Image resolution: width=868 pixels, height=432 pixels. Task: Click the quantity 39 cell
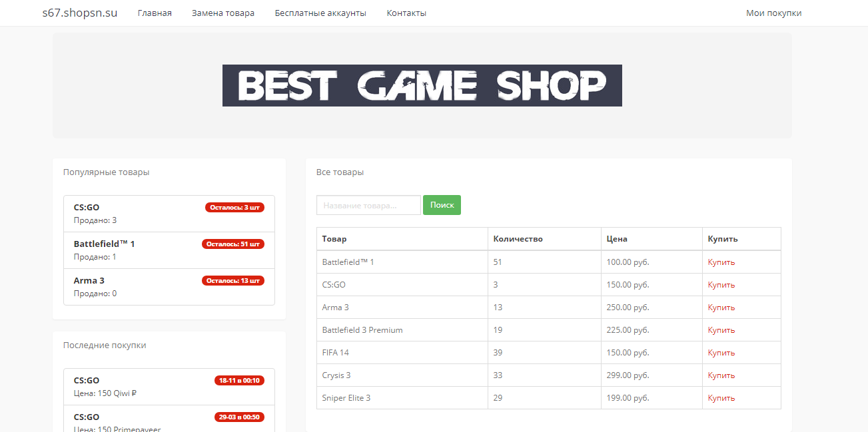(x=544, y=353)
